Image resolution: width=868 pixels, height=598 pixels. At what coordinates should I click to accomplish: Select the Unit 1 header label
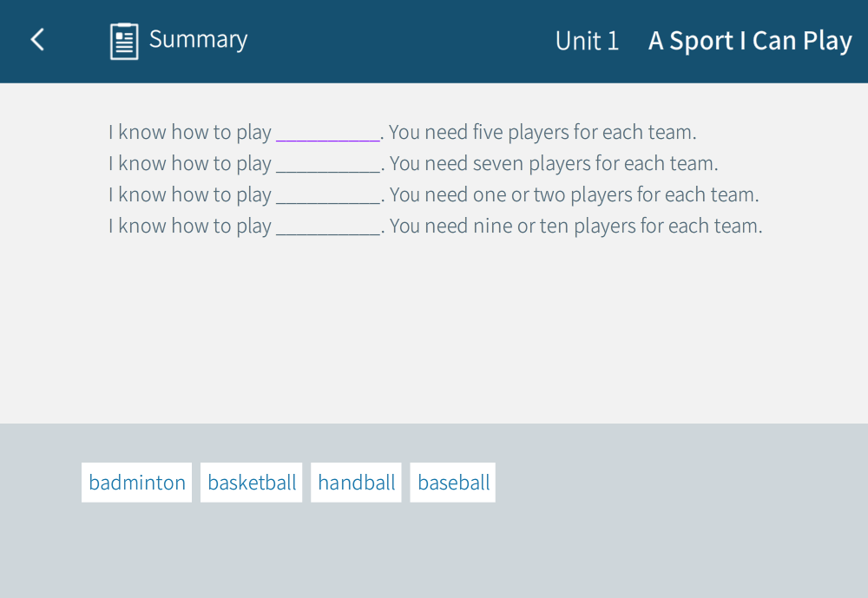point(587,41)
